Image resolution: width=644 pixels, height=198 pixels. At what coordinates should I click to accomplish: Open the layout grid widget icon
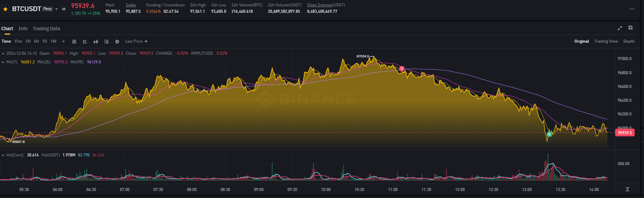coord(631,28)
